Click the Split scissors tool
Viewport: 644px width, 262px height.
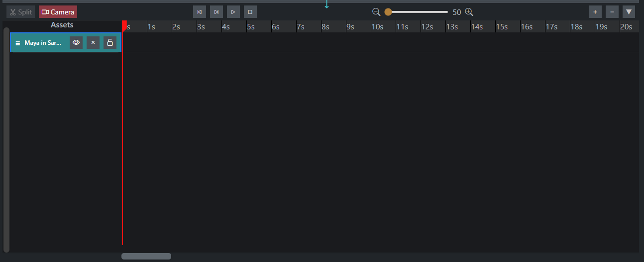pyautogui.click(x=20, y=12)
